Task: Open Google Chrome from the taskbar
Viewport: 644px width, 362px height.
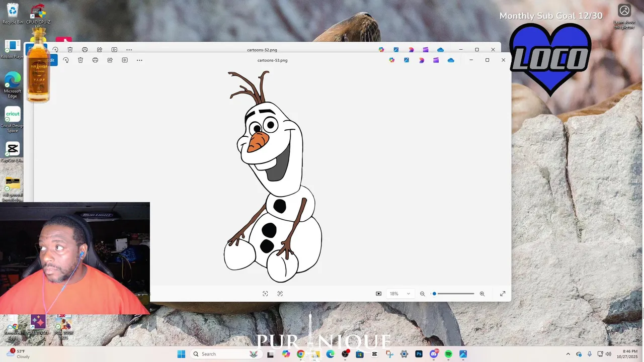Action: tap(300, 354)
